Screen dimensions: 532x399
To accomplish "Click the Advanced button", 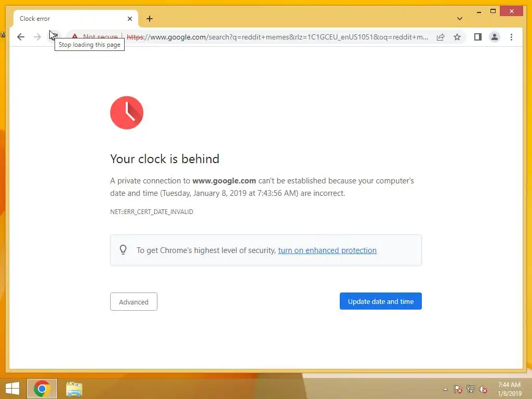I will (x=134, y=302).
